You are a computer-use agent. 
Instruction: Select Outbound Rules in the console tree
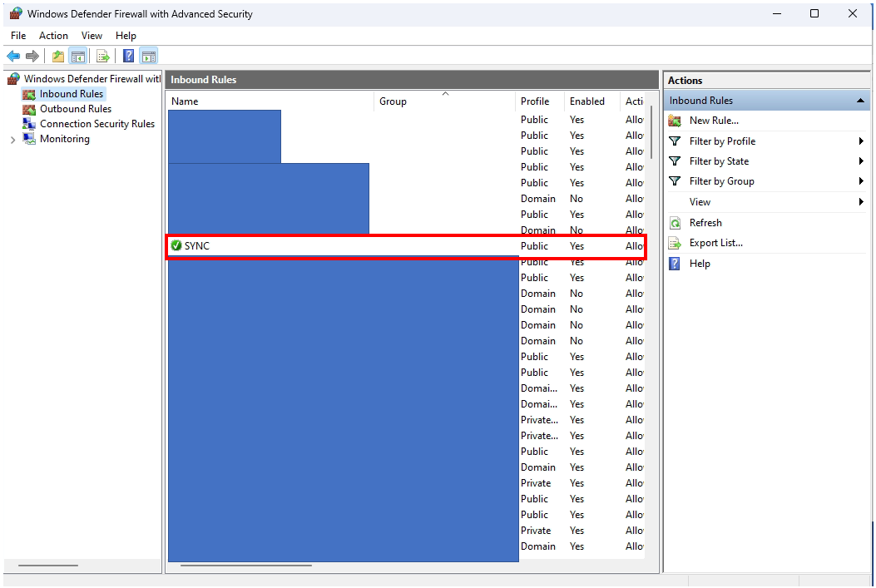click(76, 109)
